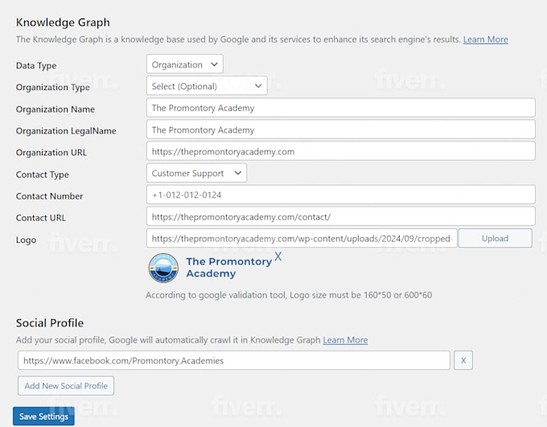Open Social Profile Learn More link
This screenshot has width=547, height=427.
[345, 340]
